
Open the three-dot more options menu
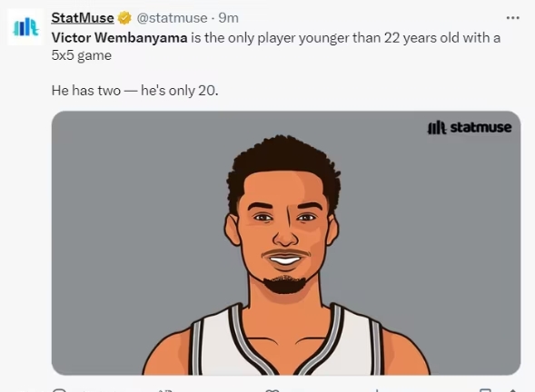tap(513, 18)
